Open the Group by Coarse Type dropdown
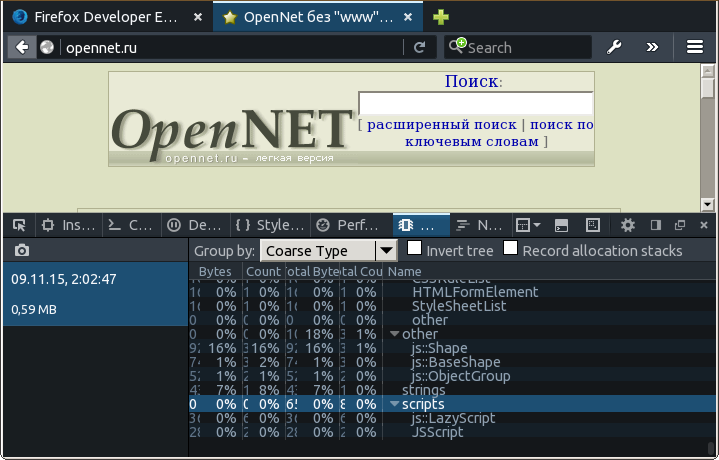This screenshot has width=719, height=460. [x=329, y=251]
